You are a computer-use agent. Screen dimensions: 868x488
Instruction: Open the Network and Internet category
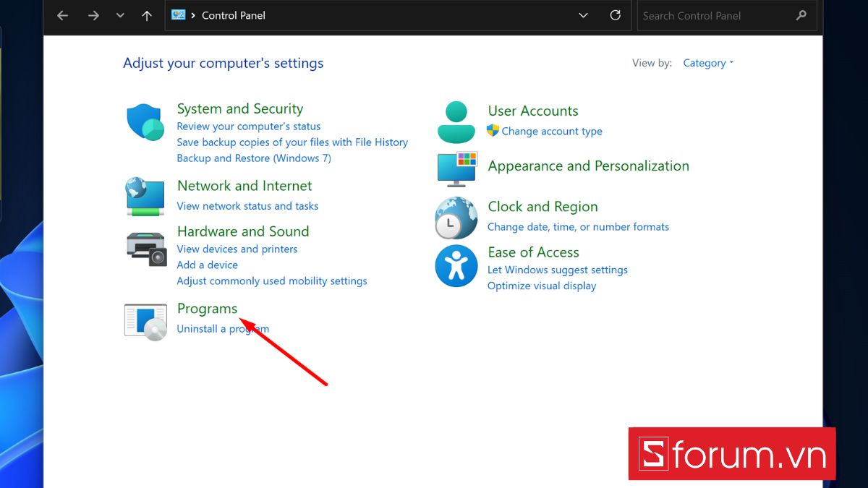244,186
